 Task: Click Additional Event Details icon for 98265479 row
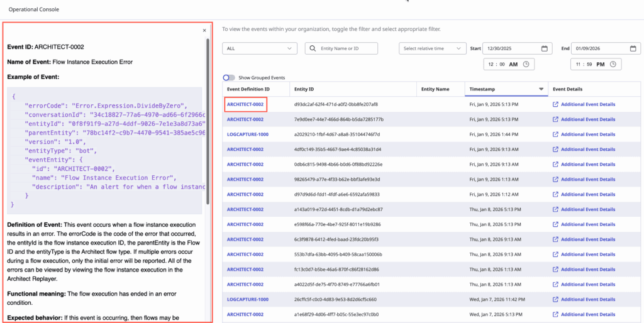[x=555, y=179]
